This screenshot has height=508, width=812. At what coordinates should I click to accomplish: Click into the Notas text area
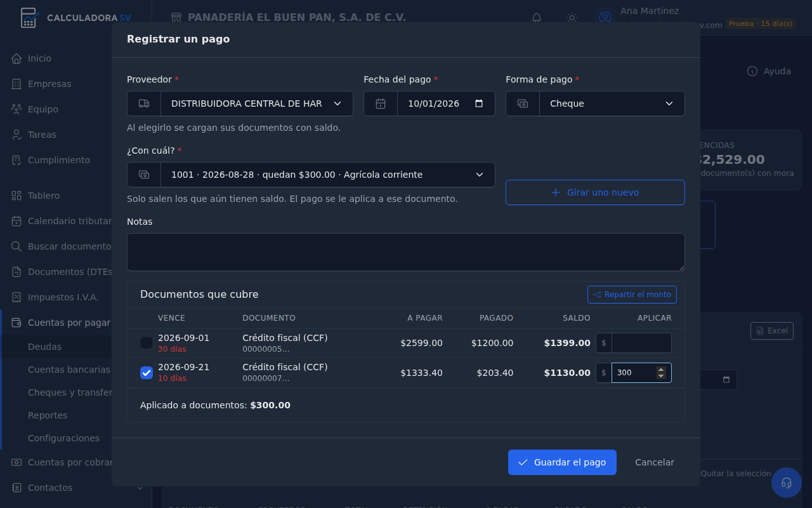(x=406, y=252)
